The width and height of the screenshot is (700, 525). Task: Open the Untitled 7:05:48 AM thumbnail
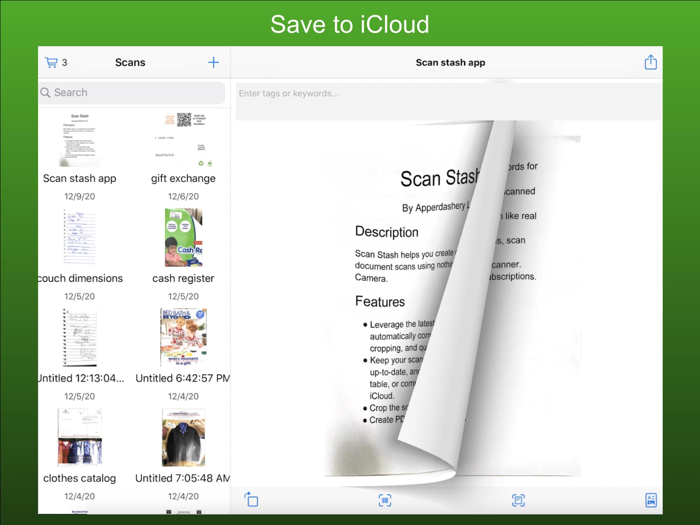pyautogui.click(x=183, y=438)
